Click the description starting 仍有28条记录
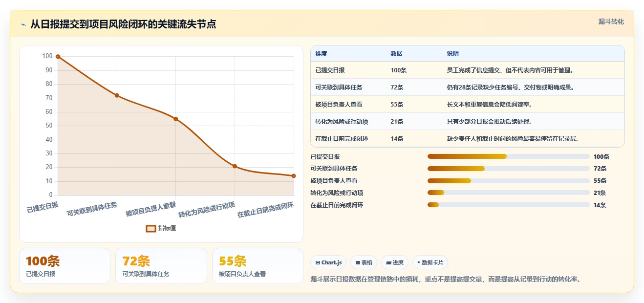The image size is (644, 303). 510,87
